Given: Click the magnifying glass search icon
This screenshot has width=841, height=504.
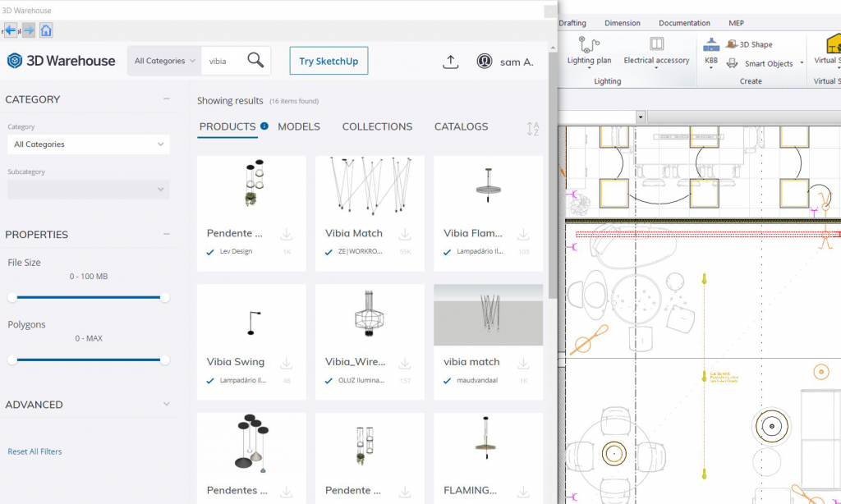Looking at the screenshot, I should pyautogui.click(x=255, y=61).
